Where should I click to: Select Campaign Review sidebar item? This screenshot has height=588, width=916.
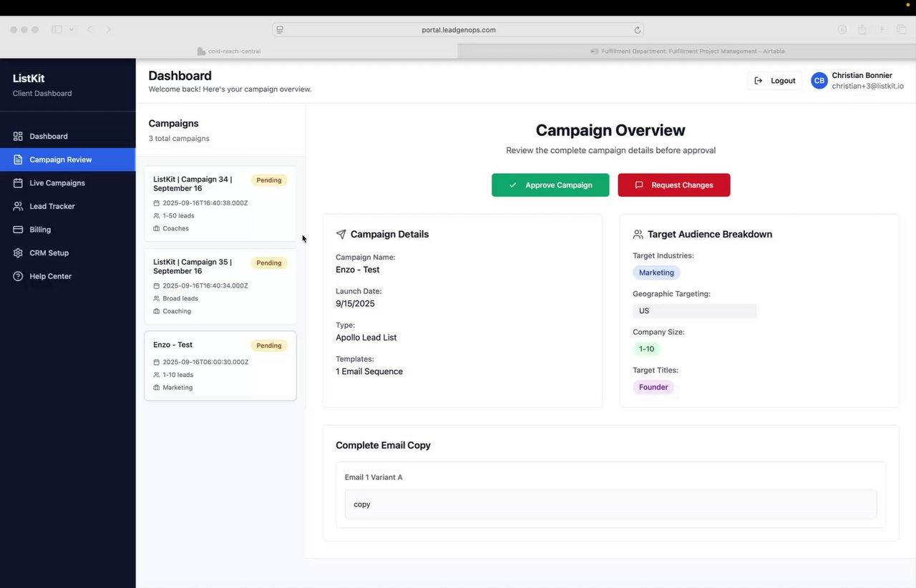pos(67,160)
